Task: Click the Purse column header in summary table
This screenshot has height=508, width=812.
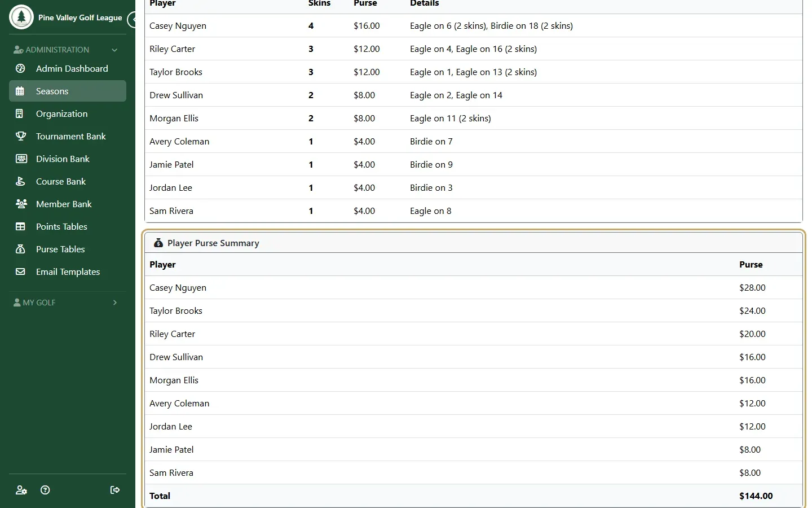Action: click(751, 264)
